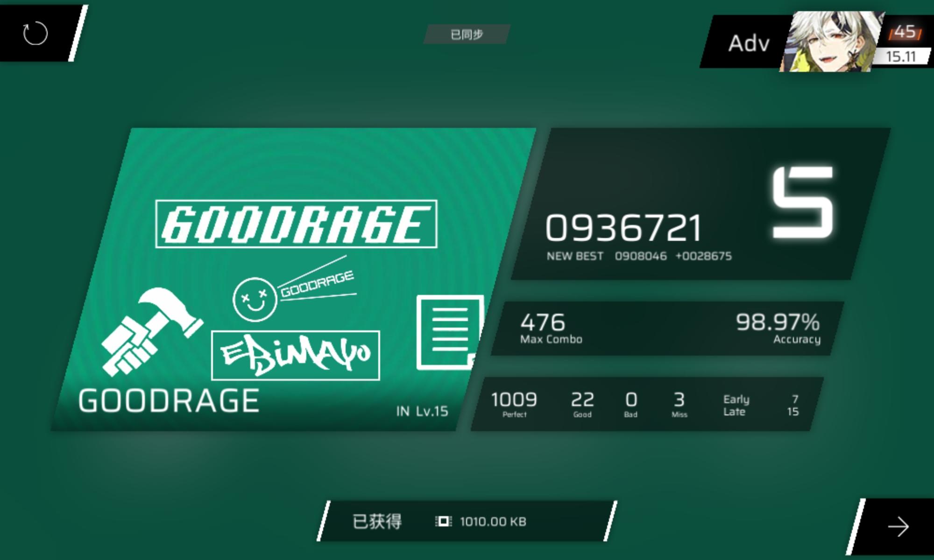The width and height of the screenshot is (934, 560).
Task: Tap the smiley face GOODRAGE logo
Action: tap(255, 299)
